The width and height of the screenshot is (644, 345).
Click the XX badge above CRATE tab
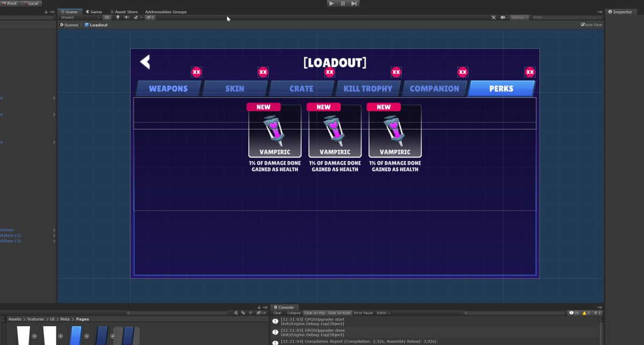coord(330,72)
